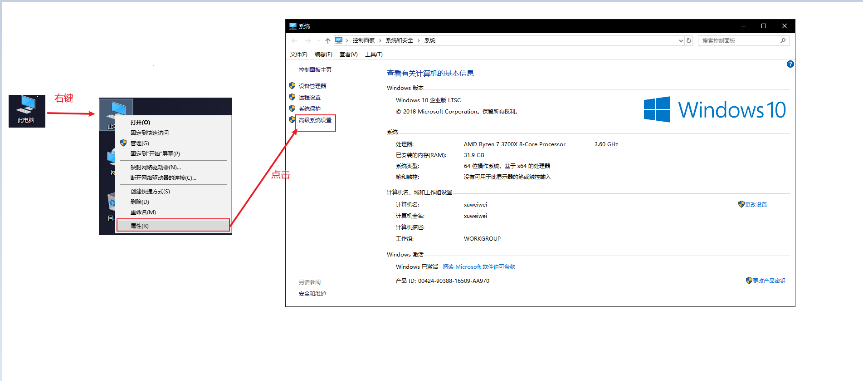This screenshot has width=868, height=385.
Task: Click the 系统 window title icon
Action: pos(293,26)
